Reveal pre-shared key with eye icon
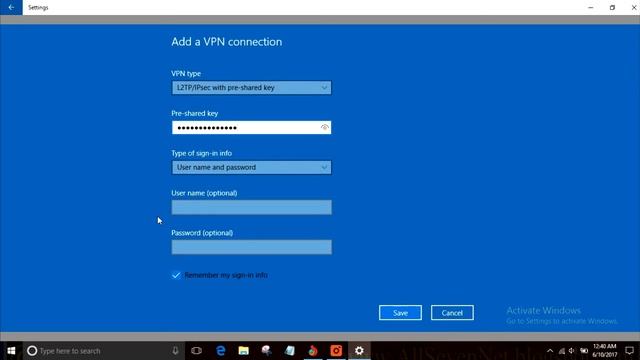 pos(324,128)
